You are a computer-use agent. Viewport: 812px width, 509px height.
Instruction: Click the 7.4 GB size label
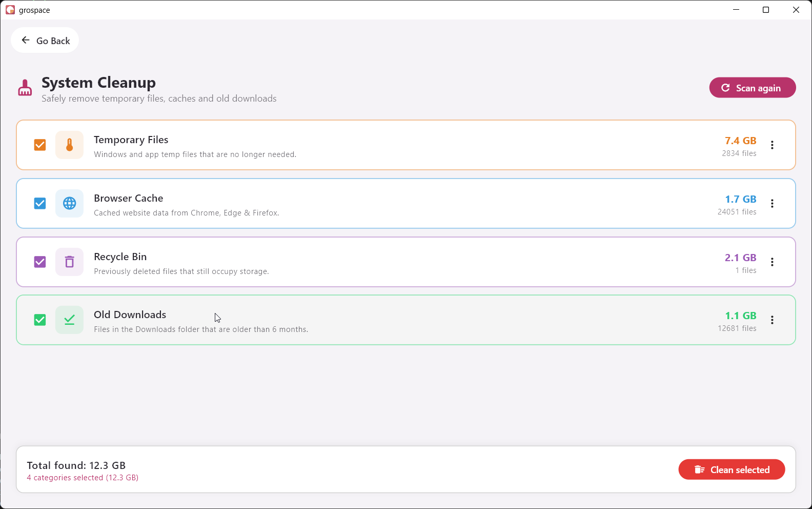(740, 141)
